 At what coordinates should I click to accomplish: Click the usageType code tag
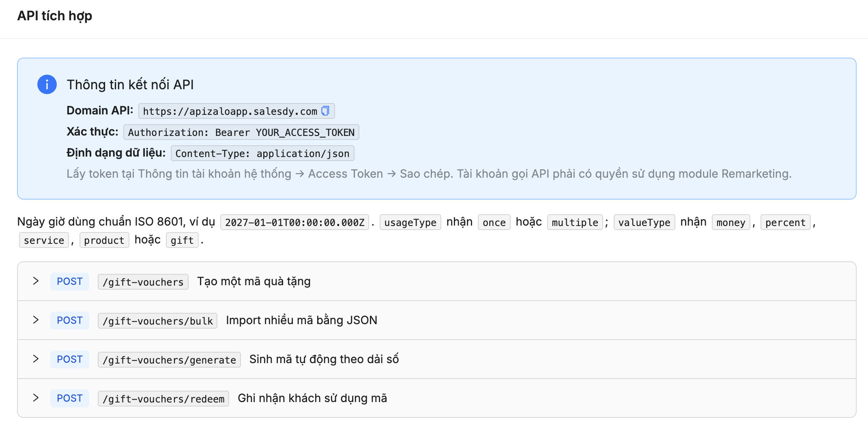[410, 222]
